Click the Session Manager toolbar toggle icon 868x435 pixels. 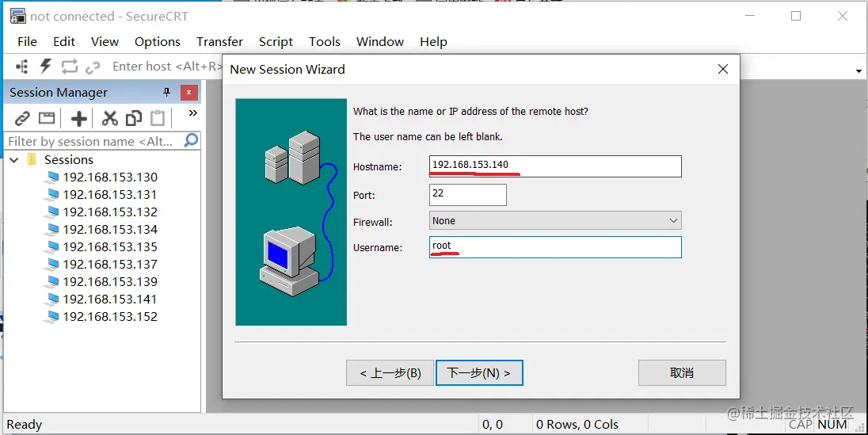tap(22, 67)
